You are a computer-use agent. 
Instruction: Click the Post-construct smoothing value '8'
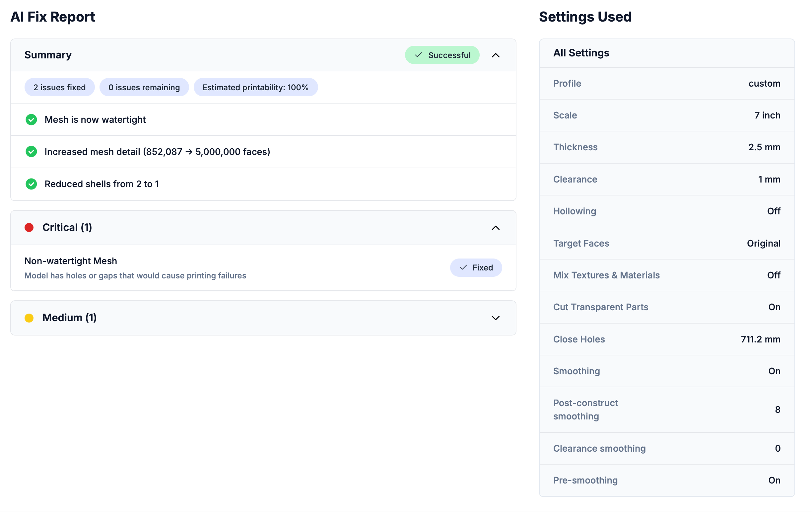click(x=778, y=410)
